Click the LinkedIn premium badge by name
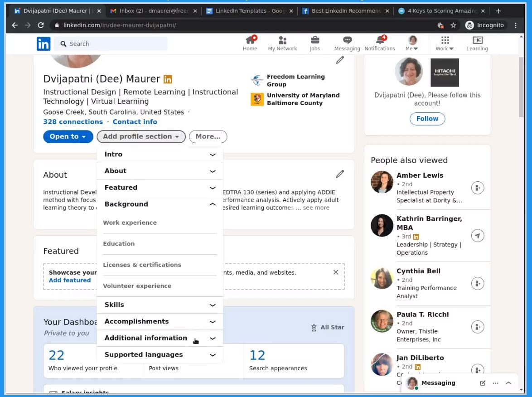Image resolution: width=532 pixels, height=397 pixels. (x=168, y=79)
